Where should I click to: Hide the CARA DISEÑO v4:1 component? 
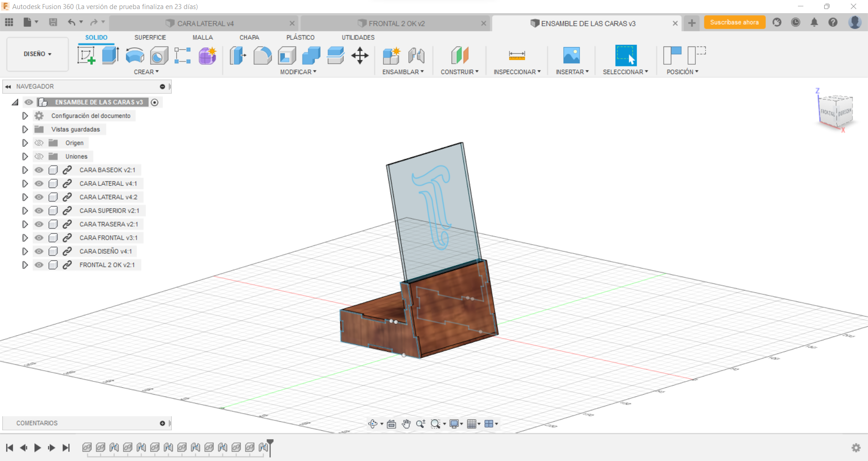coord(39,251)
